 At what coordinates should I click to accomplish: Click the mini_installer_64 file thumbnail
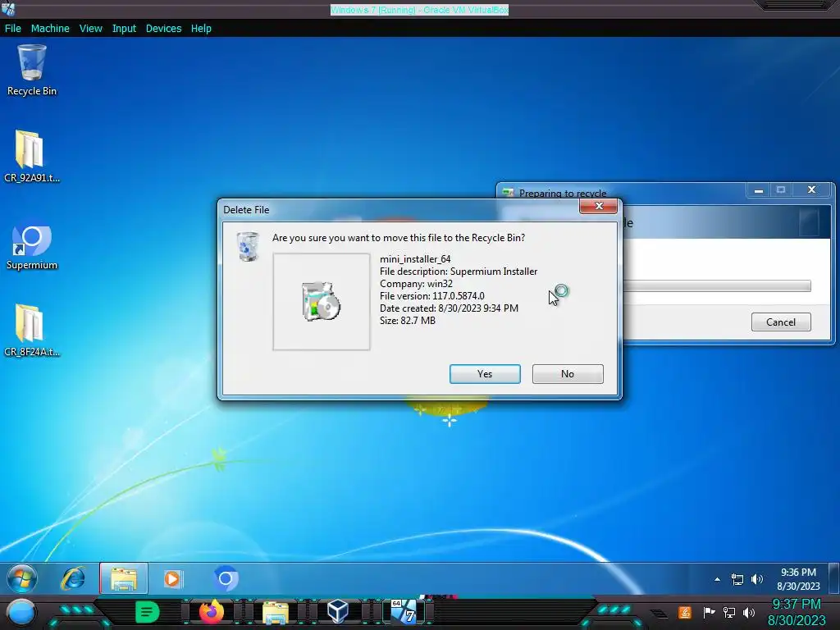click(x=322, y=302)
